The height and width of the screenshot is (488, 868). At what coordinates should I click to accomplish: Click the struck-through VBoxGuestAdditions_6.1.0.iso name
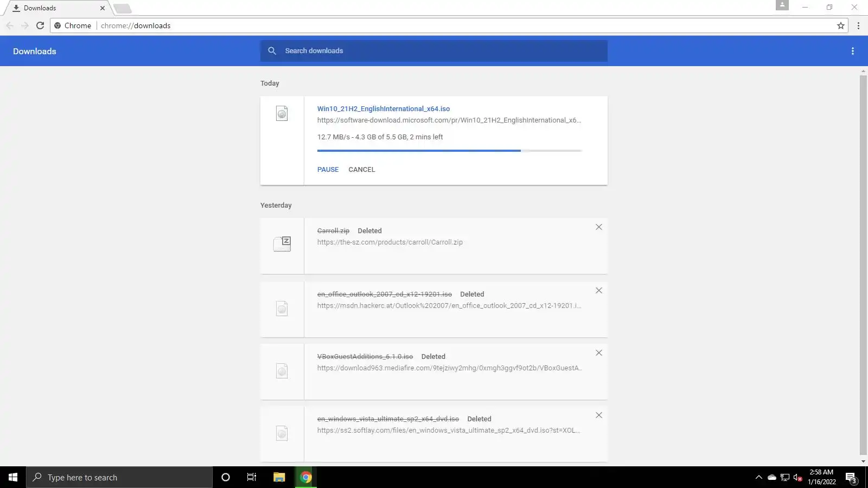[x=365, y=357]
